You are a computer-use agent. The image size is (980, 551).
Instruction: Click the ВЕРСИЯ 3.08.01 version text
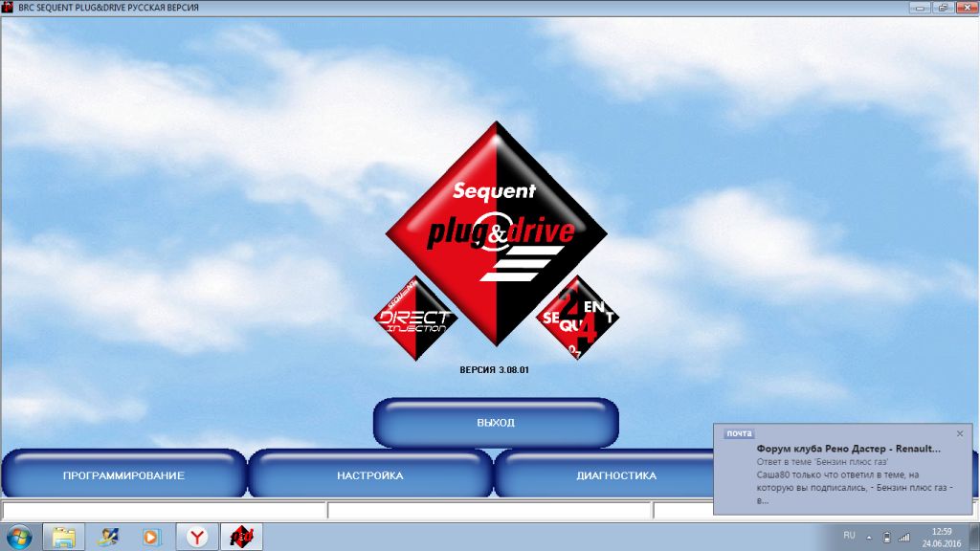495,370
